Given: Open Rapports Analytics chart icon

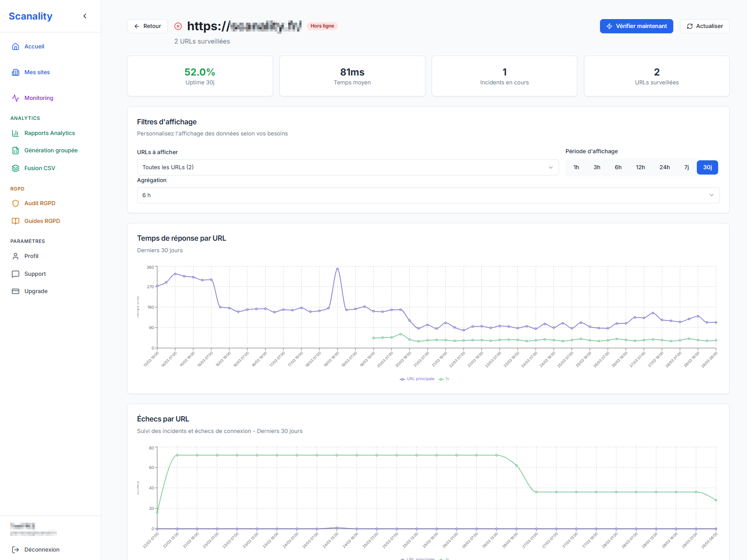Looking at the screenshot, I should [16, 133].
